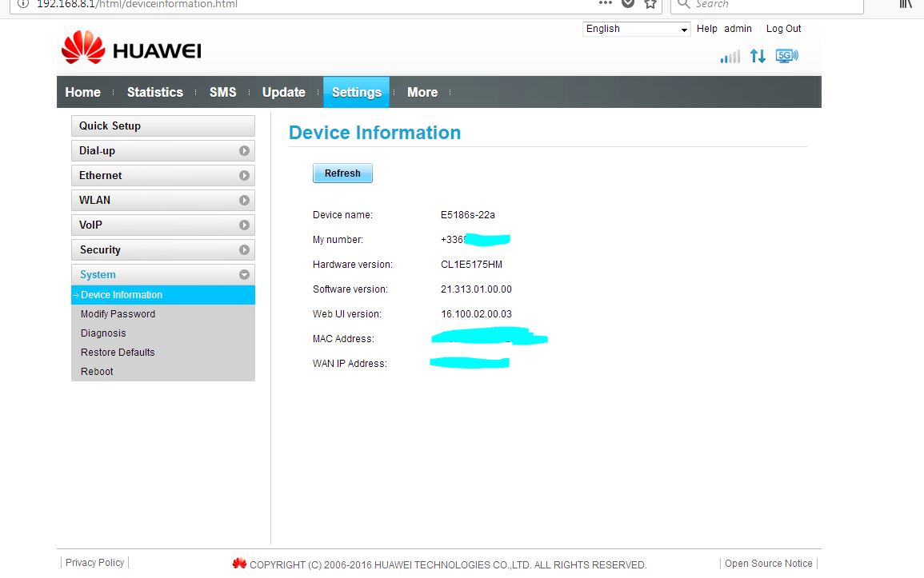This screenshot has height=578, width=924.
Task: Click the Device Information page heading
Action: (x=374, y=133)
